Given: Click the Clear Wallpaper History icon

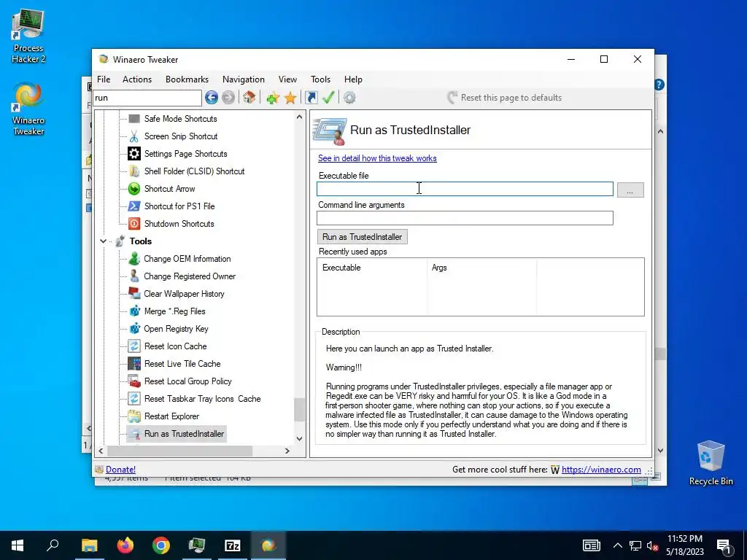Looking at the screenshot, I should point(134,294).
